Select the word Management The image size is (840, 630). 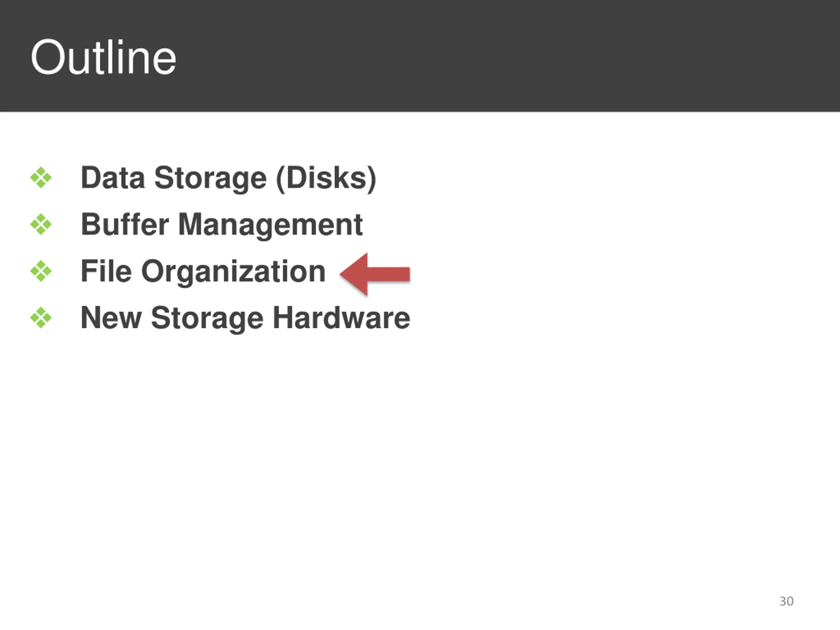coord(270,225)
